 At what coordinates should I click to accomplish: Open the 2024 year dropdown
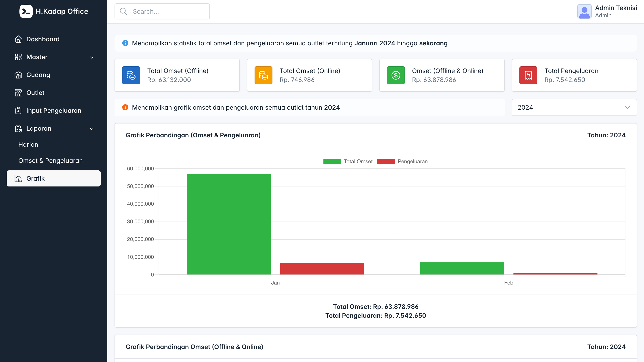[574, 107]
